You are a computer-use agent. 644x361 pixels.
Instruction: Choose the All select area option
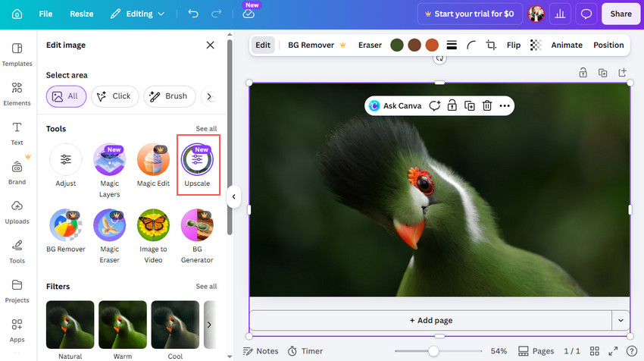click(66, 96)
